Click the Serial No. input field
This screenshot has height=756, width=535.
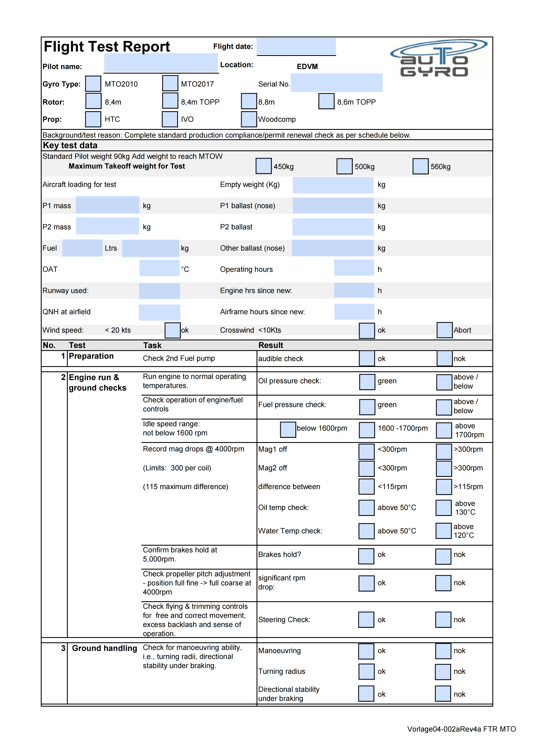tap(337, 83)
